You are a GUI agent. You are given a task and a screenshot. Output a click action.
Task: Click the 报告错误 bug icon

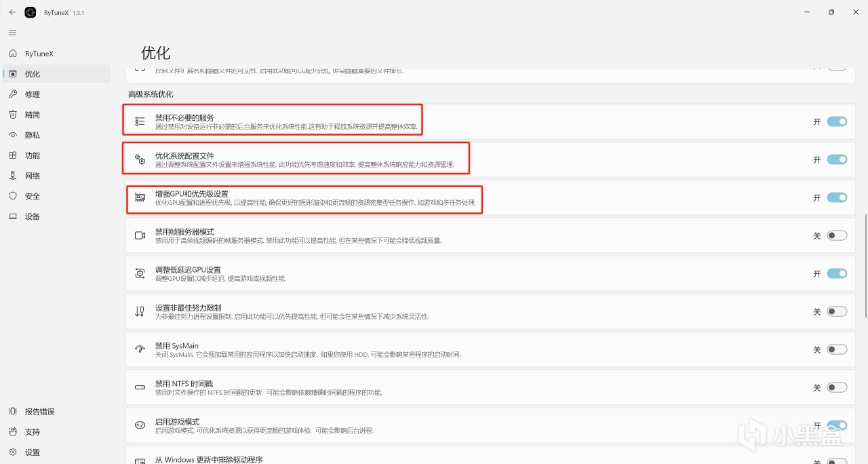(x=13, y=411)
